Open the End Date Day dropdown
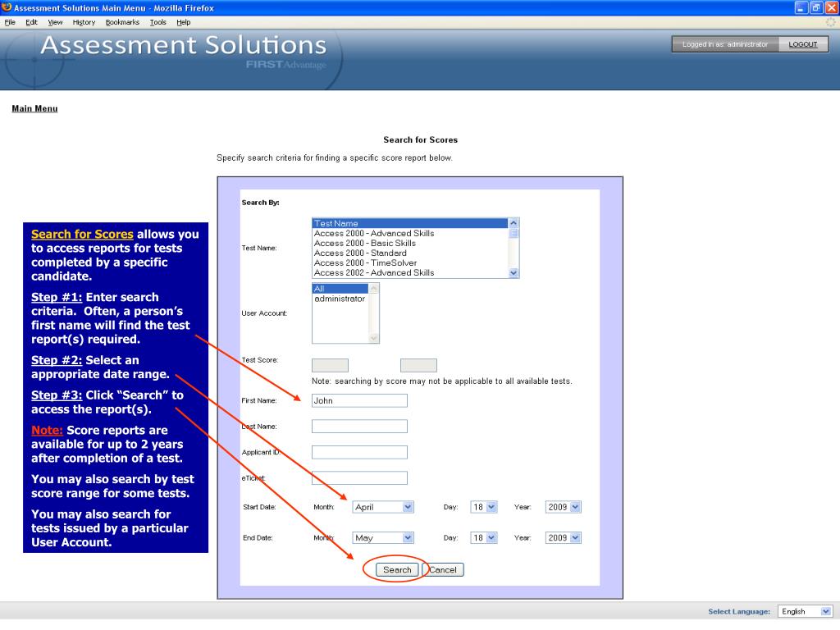 tap(484, 538)
